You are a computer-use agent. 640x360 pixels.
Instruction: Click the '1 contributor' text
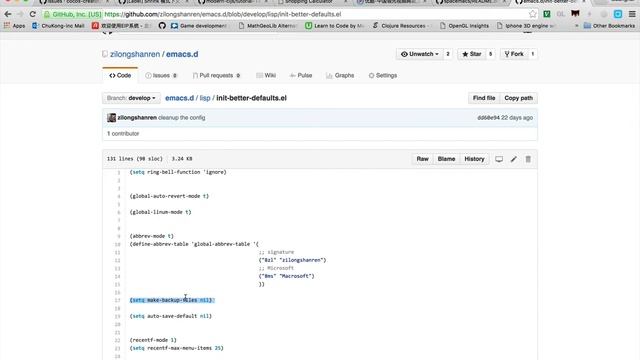[x=123, y=133]
